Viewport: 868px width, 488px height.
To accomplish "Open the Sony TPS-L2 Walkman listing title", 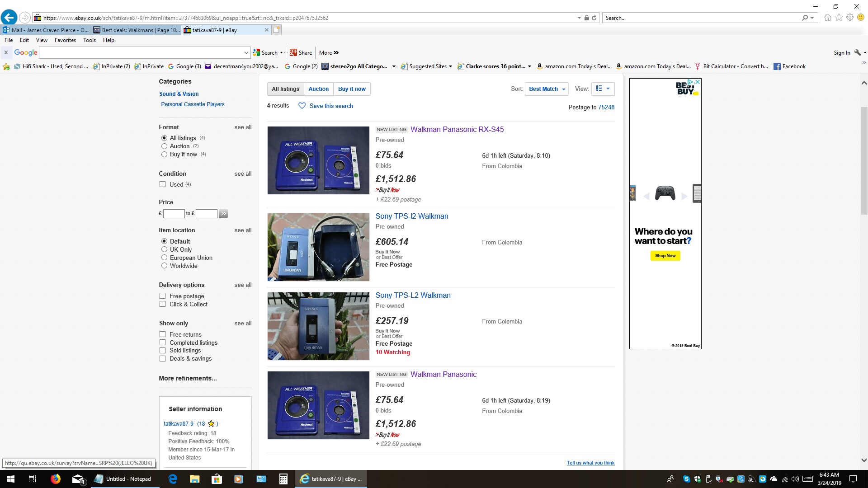I will (413, 295).
